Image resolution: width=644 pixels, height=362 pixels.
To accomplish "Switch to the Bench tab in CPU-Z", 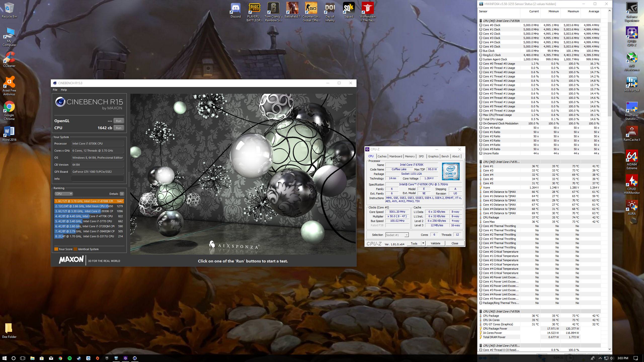I will (445, 156).
